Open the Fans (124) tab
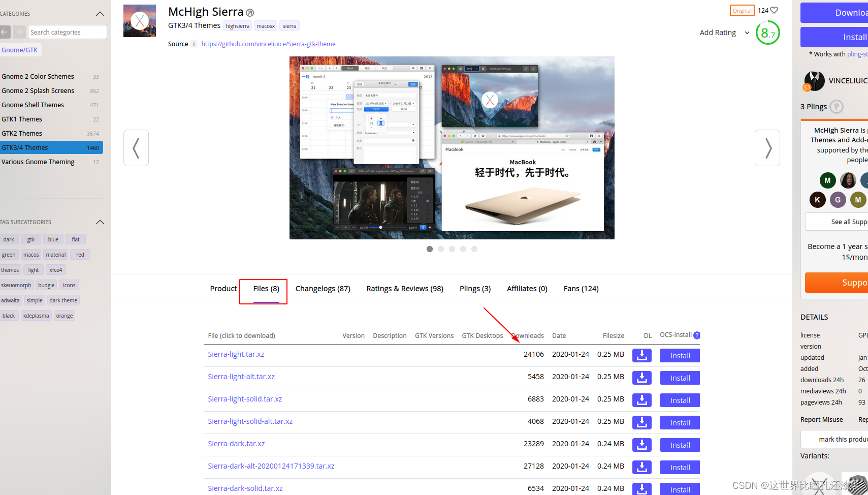This screenshot has width=868, height=495. click(x=581, y=289)
